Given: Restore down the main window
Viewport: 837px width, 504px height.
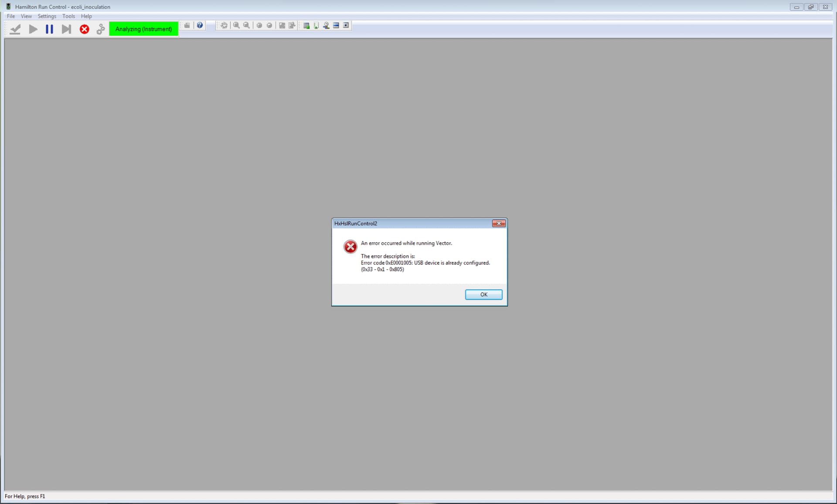Looking at the screenshot, I should (811, 7).
